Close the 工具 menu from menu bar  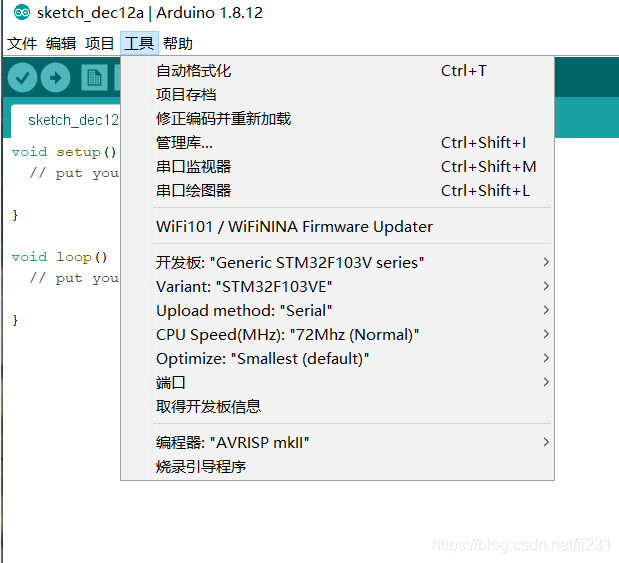[x=139, y=43]
